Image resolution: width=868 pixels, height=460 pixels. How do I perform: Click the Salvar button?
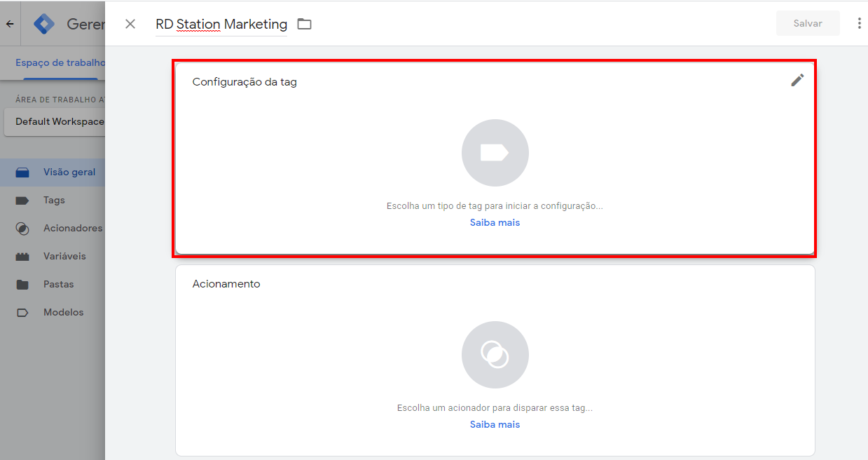[807, 22]
